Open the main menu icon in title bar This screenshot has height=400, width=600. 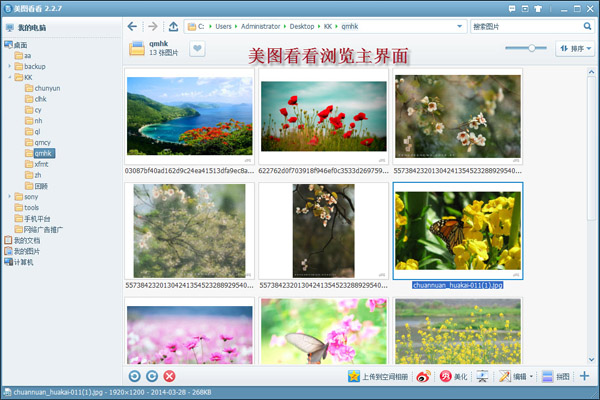point(525,8)
